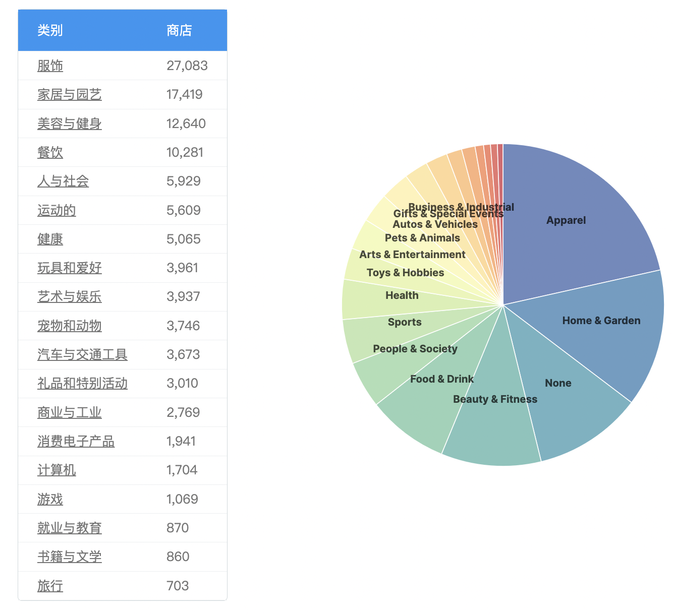Select the store count 2,769

pos(183,412)
